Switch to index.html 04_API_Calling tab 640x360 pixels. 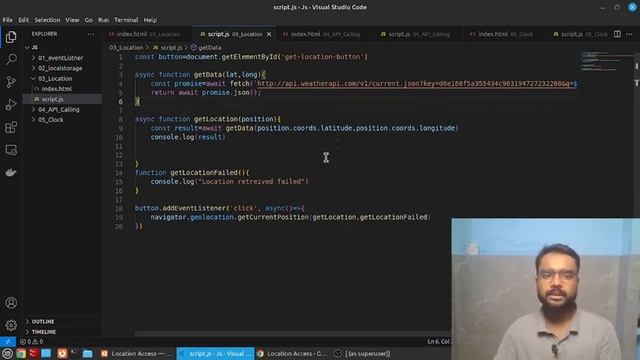pyautogui.click(x=324, y=34)
